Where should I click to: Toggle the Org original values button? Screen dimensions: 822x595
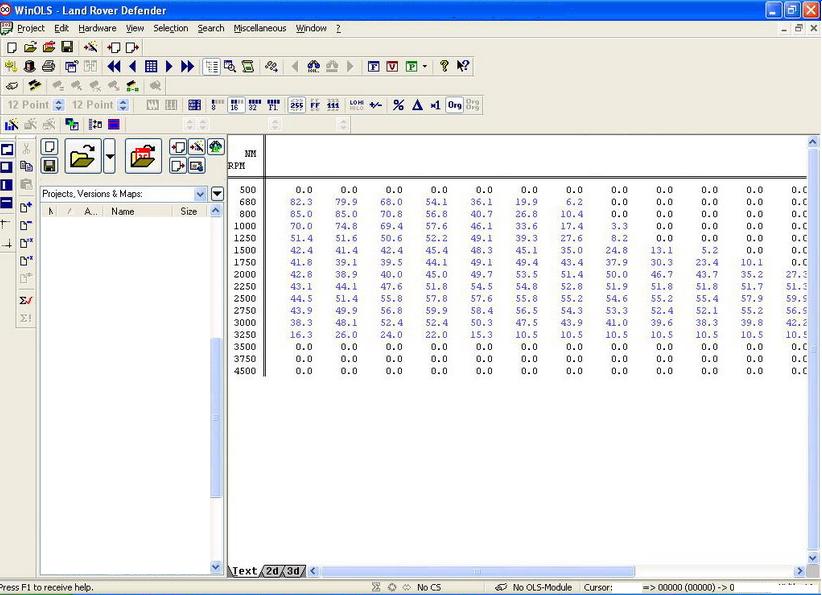[x=455, y=105]
